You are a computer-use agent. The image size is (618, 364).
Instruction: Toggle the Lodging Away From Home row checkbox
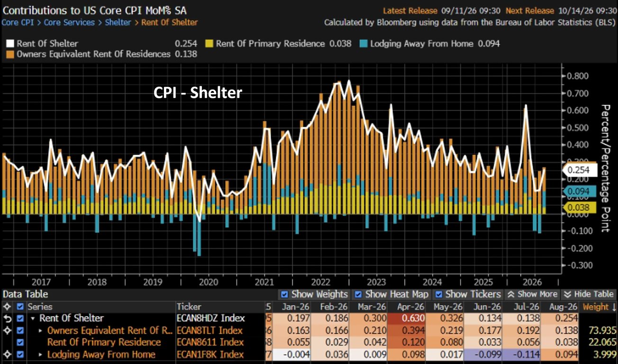[x=20, y=354]
